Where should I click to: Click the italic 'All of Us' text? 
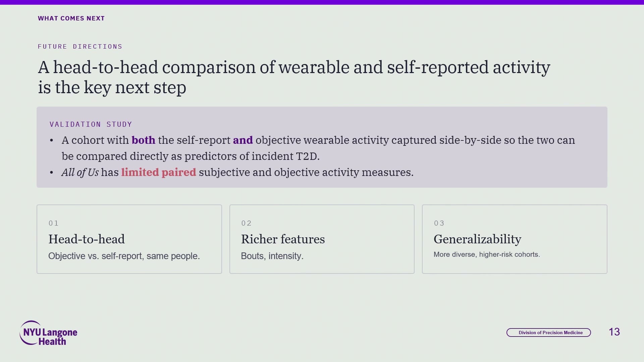pos(80,172)
